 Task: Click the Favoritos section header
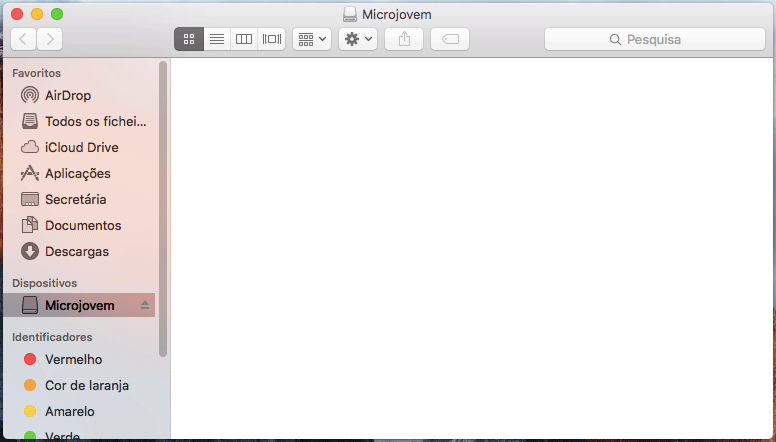pos(36,73)
